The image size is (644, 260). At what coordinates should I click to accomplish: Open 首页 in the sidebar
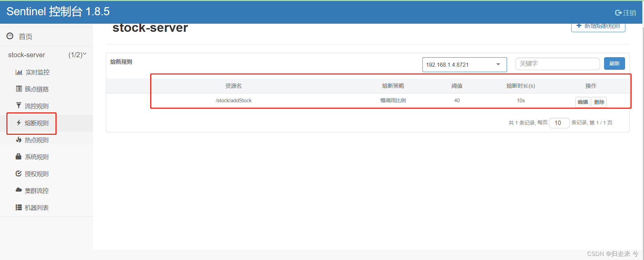[x=25, y=37]
